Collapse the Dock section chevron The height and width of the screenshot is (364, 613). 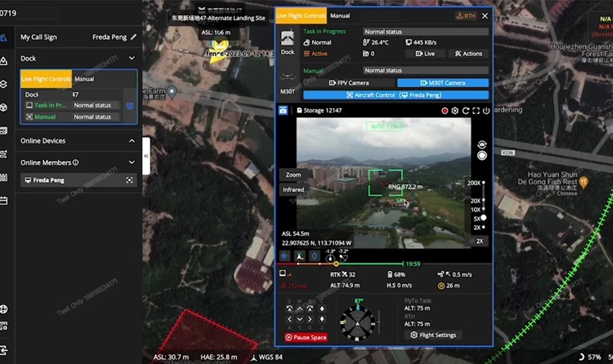132,58
